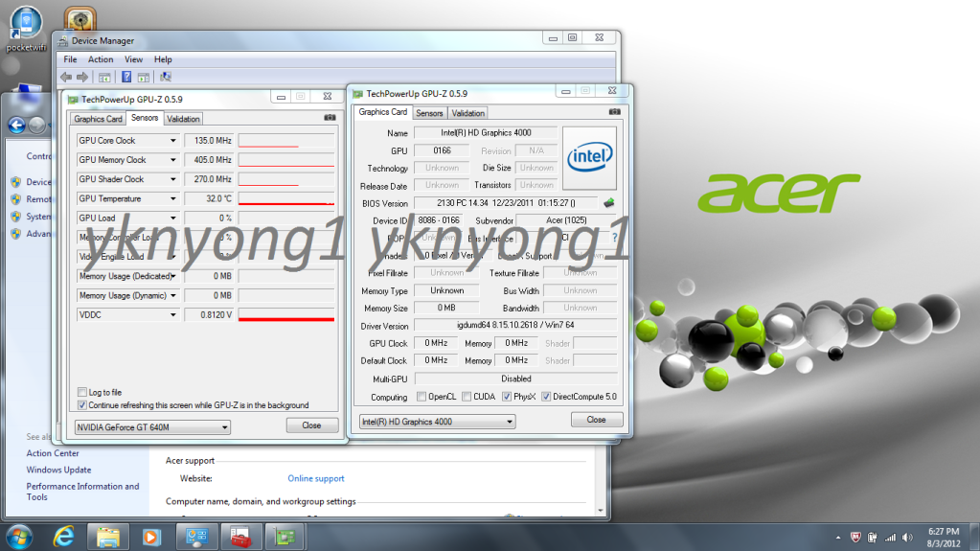980x551 pixels.
Task: Take screenshot via Sensors window camera icon
Action: coord(330,118)
